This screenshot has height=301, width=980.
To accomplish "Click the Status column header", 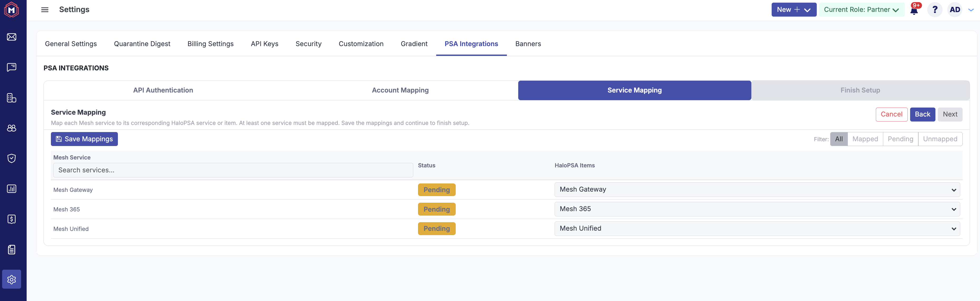I will pyautogui.click(x=426, y=165).
